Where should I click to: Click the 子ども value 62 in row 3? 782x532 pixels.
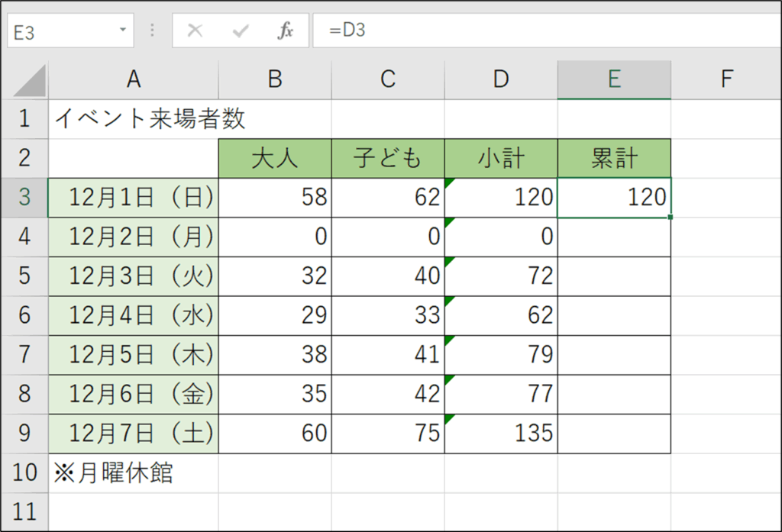tap(388, 198)
